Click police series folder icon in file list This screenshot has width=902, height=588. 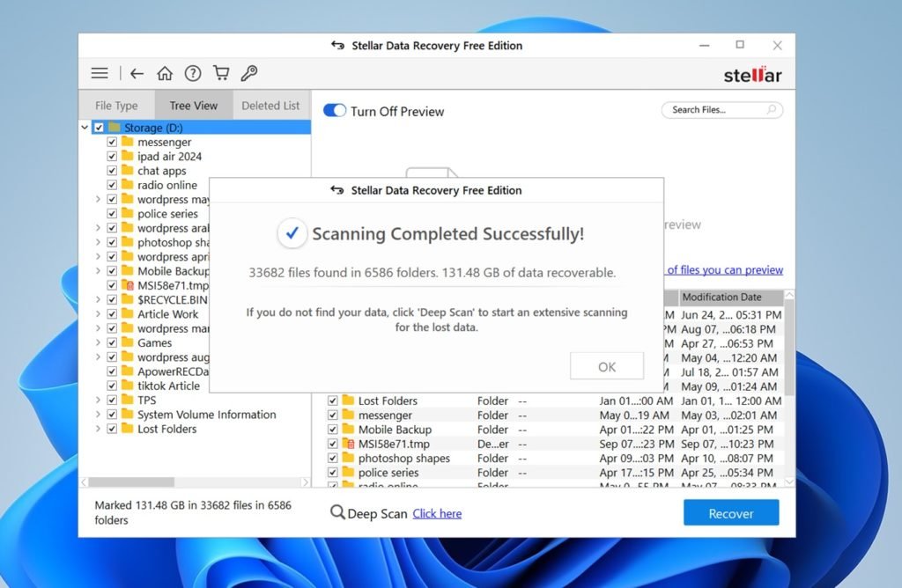click(x=348, y=472)
